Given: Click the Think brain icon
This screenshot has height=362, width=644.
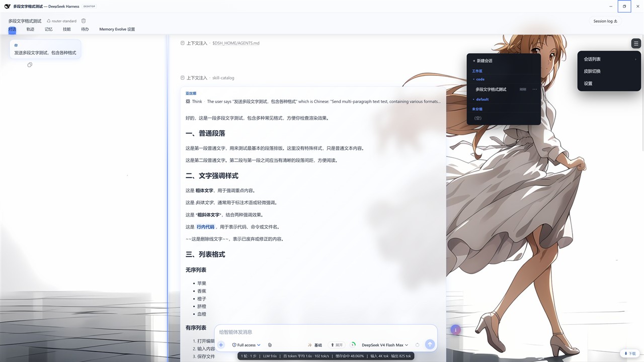Looking at the screenshot, I should 188,101.
